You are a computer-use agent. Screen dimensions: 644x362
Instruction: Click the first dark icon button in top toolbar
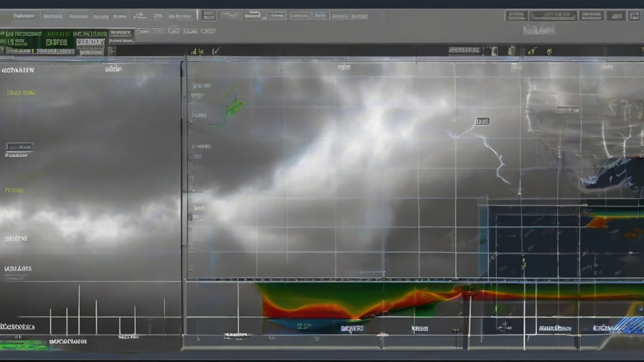209,15
